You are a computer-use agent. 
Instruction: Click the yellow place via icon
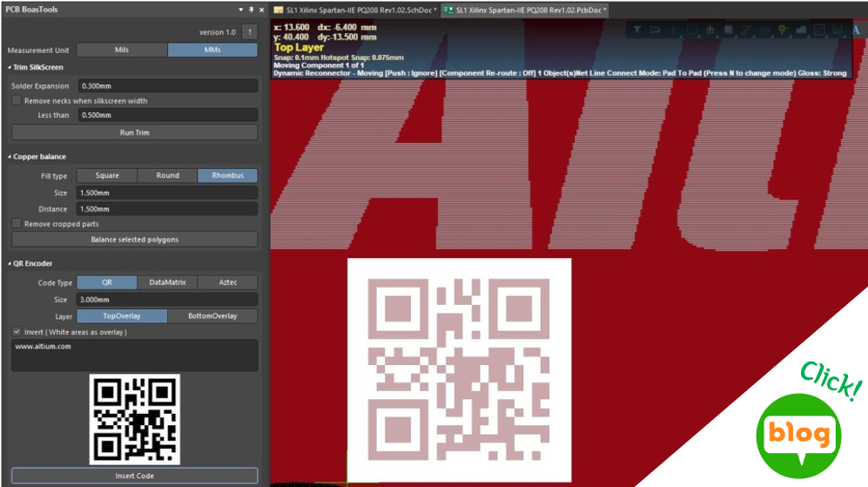point(783,30)
